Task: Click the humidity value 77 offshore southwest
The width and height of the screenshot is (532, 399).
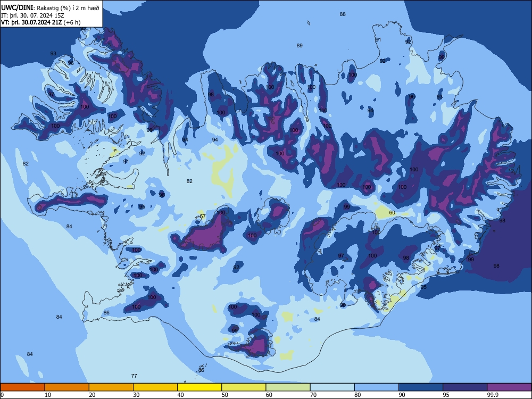Action: point(134,376)
